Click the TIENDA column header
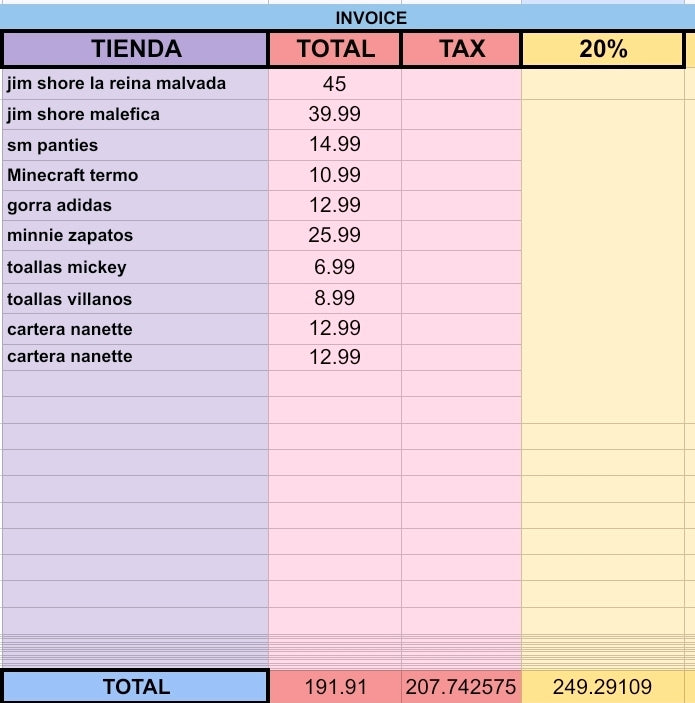695x703 pixels. tap(136, 48)
